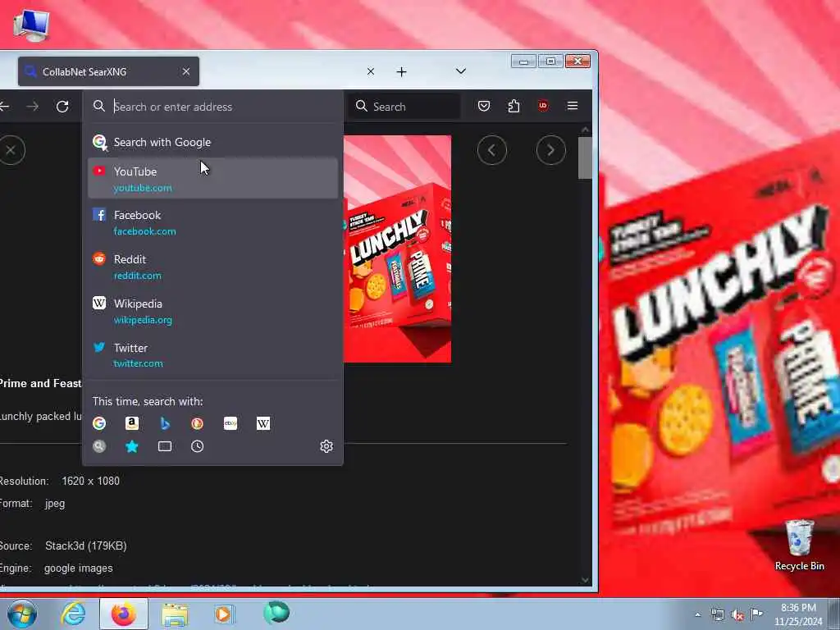The image size is (840, 630).
Task: Open the Computer desktop icon
Action: click(31, 25)
